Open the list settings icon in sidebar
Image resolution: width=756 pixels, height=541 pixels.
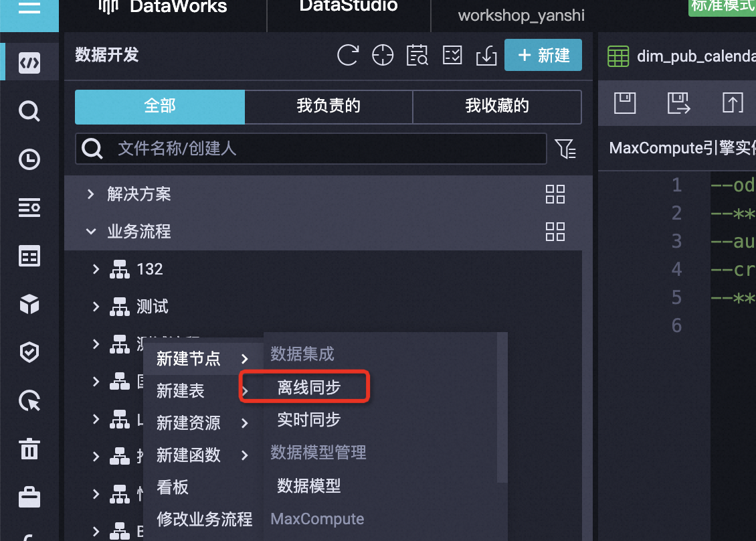pos(29,208)
